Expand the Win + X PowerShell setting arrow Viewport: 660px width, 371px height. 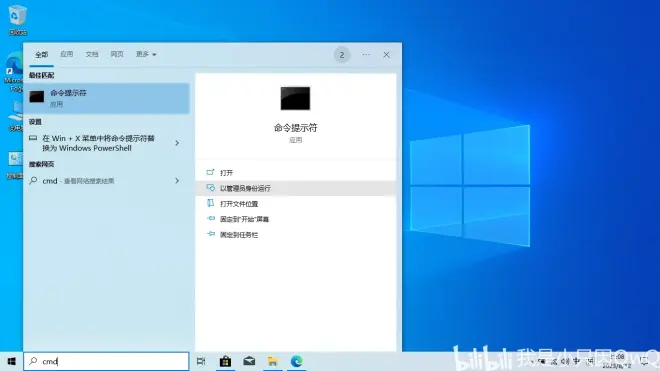click(x=177, y=143)
